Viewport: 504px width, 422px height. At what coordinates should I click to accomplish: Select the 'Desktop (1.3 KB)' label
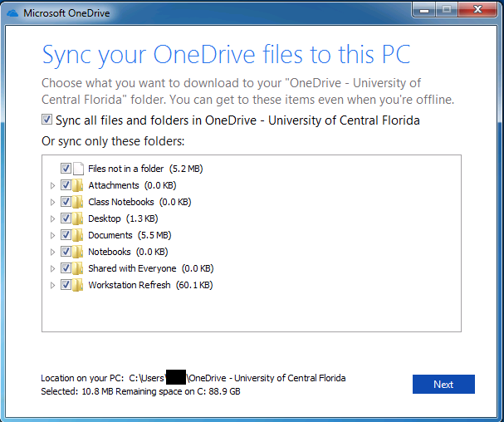123,218
